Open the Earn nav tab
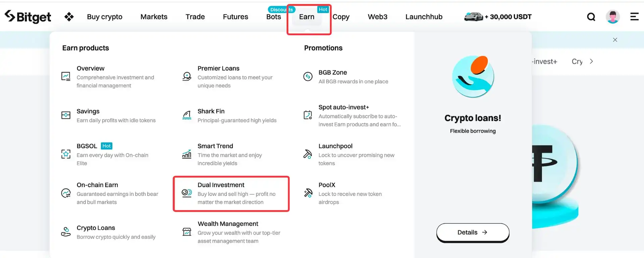Viewport: 644px width, 258px height. (x=307, y=17)
